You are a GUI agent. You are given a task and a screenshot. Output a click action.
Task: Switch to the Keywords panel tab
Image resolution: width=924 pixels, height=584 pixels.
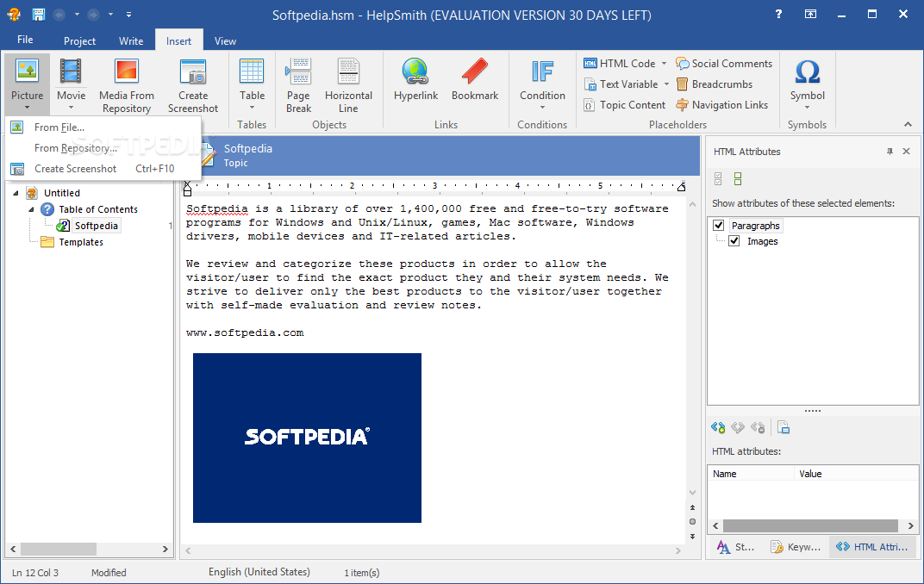pyautogui.click(x=796, y=547)
